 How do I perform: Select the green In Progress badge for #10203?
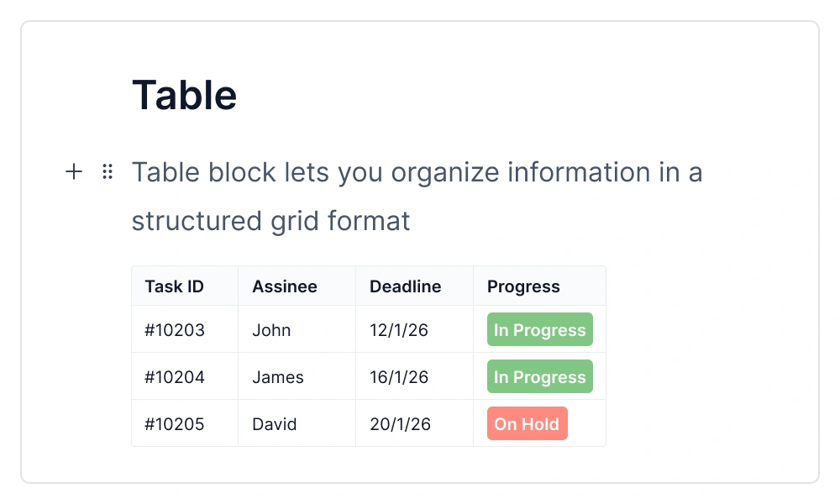(539, 329)
